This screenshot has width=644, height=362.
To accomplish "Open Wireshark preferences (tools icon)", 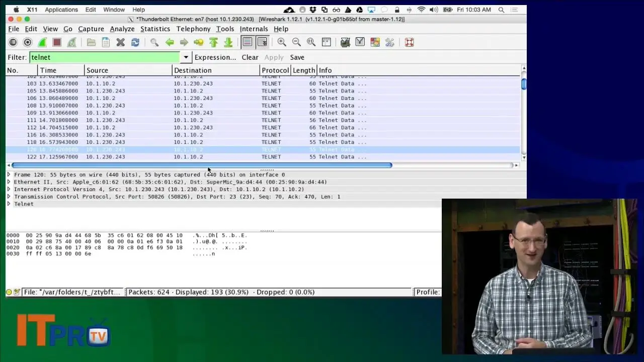I will click(389, 42).
